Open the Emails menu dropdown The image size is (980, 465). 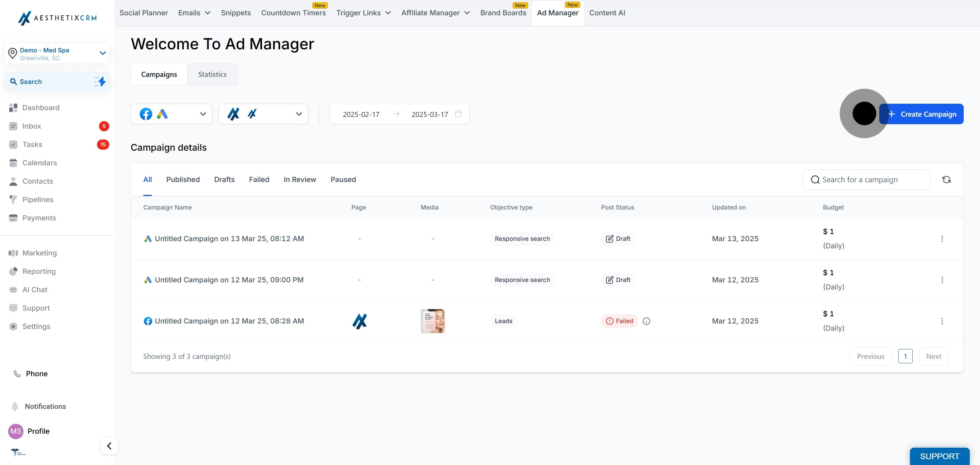pyautogui.click(x=194, y=13)
